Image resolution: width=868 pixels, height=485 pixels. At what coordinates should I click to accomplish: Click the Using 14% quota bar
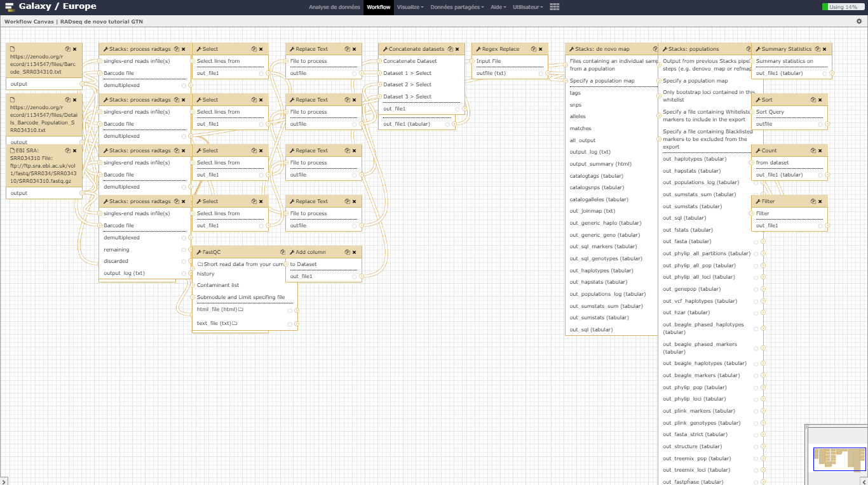pos(843,7)
